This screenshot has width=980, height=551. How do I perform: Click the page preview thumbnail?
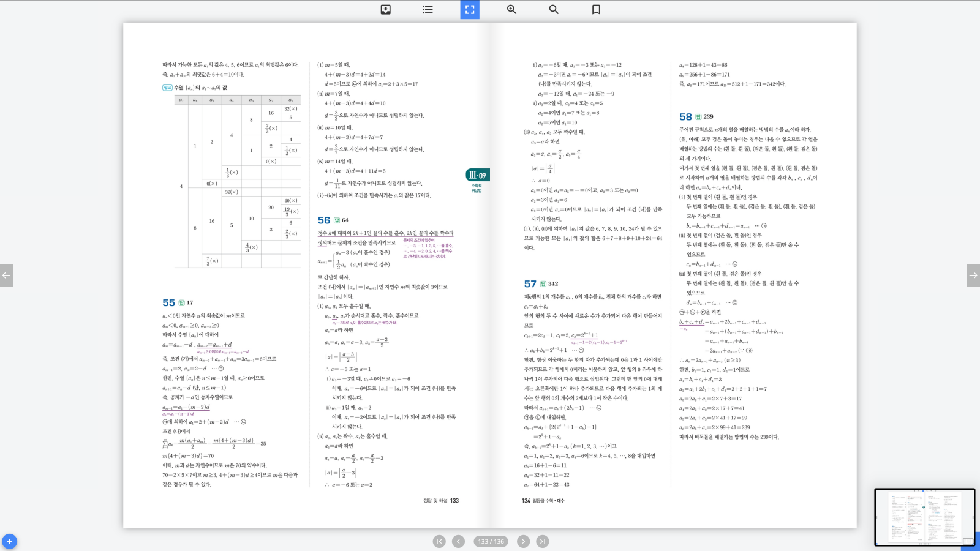(x=924, y=517)
